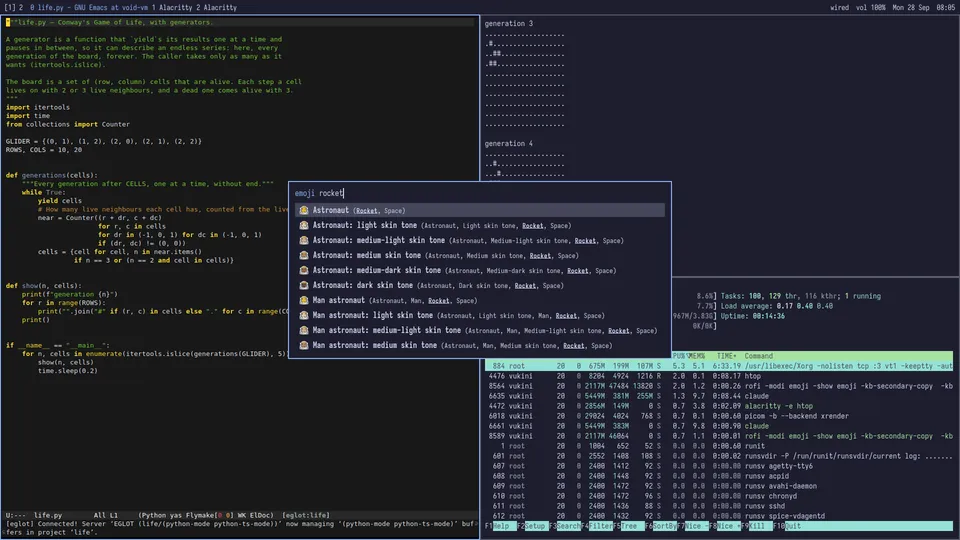Select the 'runsv agetty-tty6' process row
This screenshot has width=960, height=540.
[x=719, y=466]
